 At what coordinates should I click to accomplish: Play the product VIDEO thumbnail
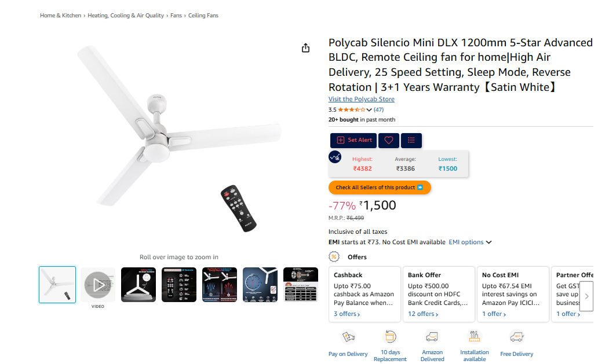[x=98, y=285]
